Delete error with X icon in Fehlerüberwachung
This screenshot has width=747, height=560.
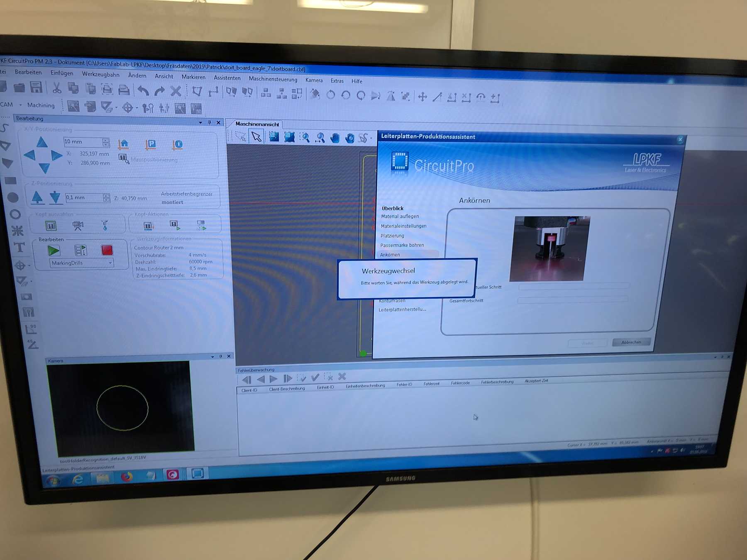click(342, 376)
